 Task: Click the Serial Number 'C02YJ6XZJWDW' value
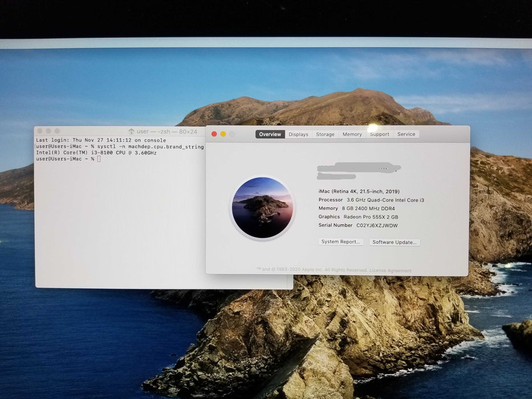(x=377, y=226)
